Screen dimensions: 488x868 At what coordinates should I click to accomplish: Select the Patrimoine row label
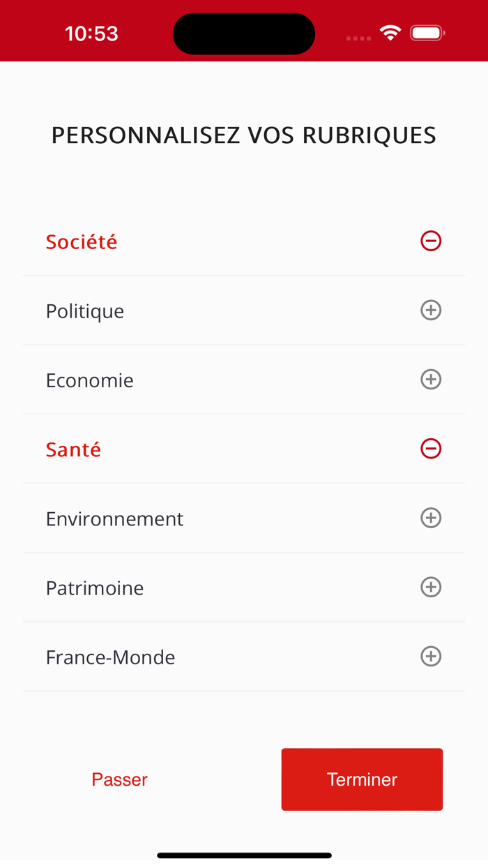point(95,587)
